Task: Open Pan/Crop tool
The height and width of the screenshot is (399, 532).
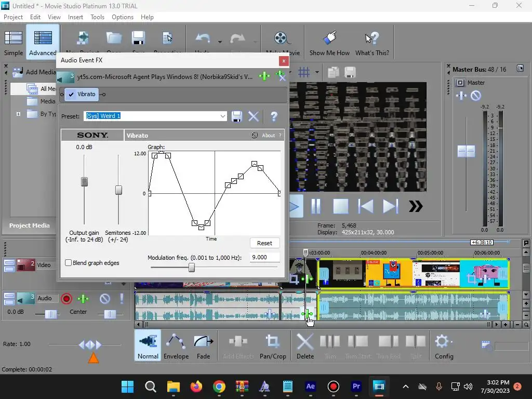Action: [x=273, y=345]
